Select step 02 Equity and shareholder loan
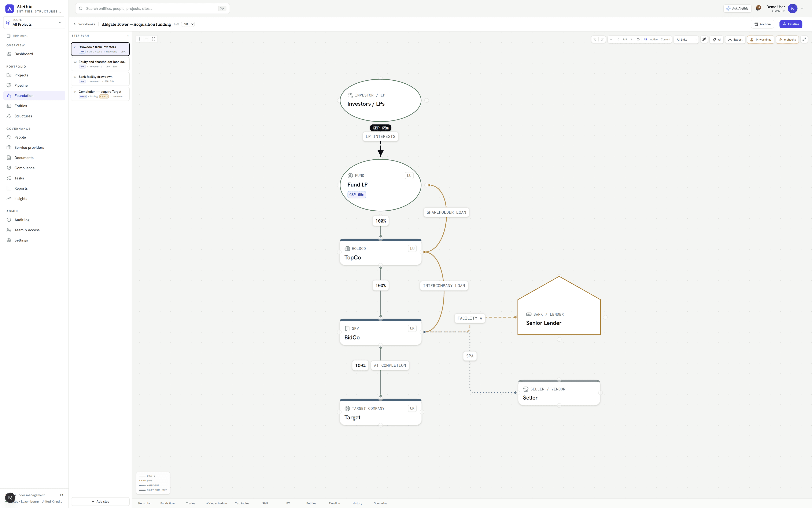 (x=100, y=64)
